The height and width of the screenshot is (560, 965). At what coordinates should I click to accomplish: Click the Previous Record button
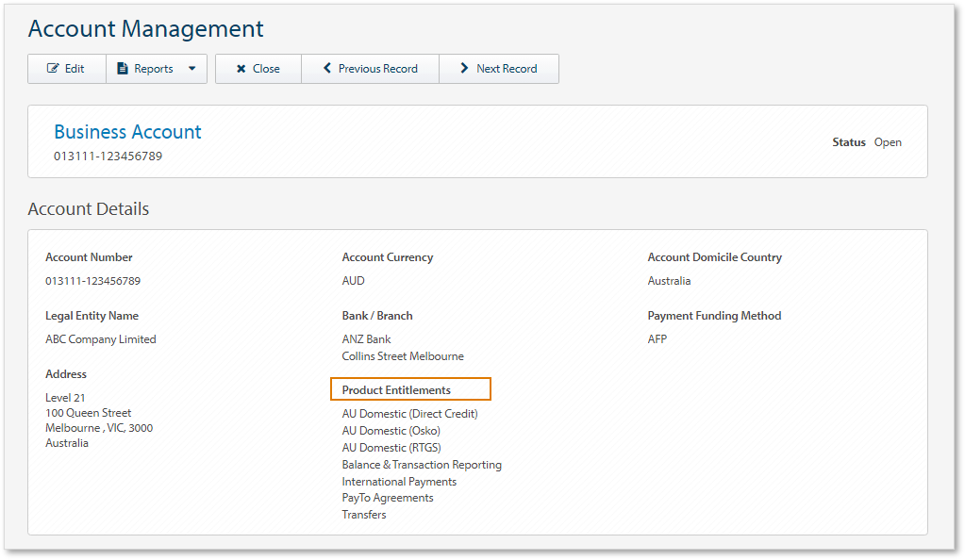pyautogui.click(x=370, y=68)
